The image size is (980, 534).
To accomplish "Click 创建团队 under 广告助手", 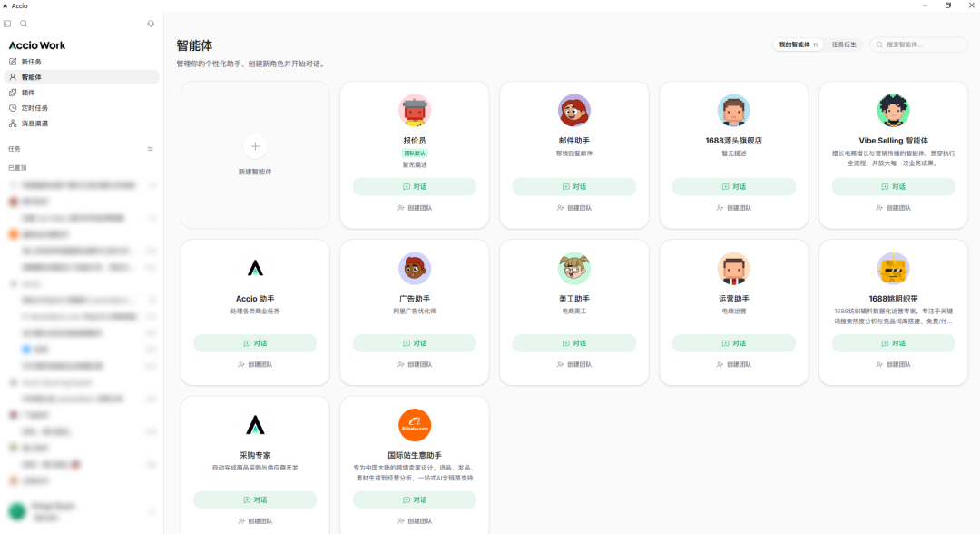I will click(415, 364).
